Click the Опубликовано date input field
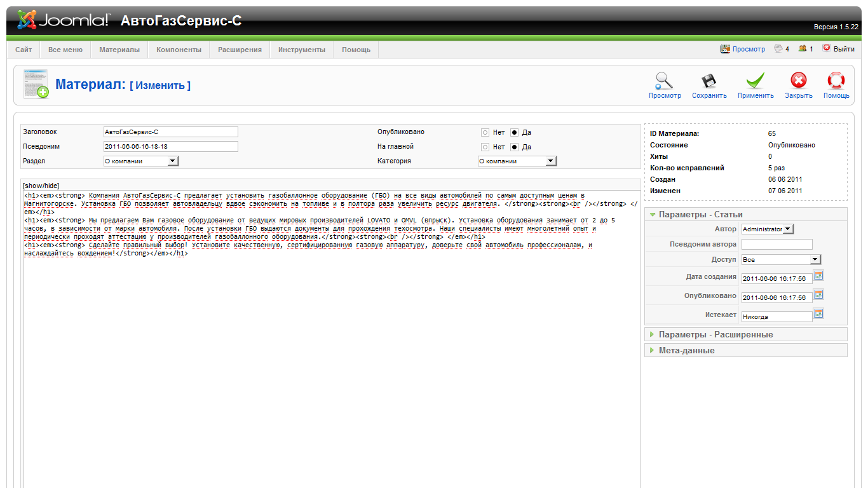Screen dimensions: 868x488 [x=777, y=297]
